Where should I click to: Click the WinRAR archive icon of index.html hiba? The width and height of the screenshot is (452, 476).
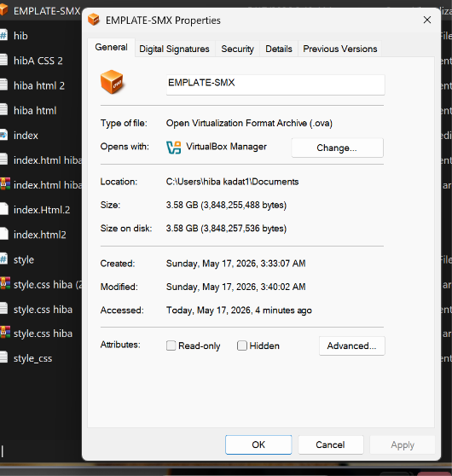coord(5,184)
